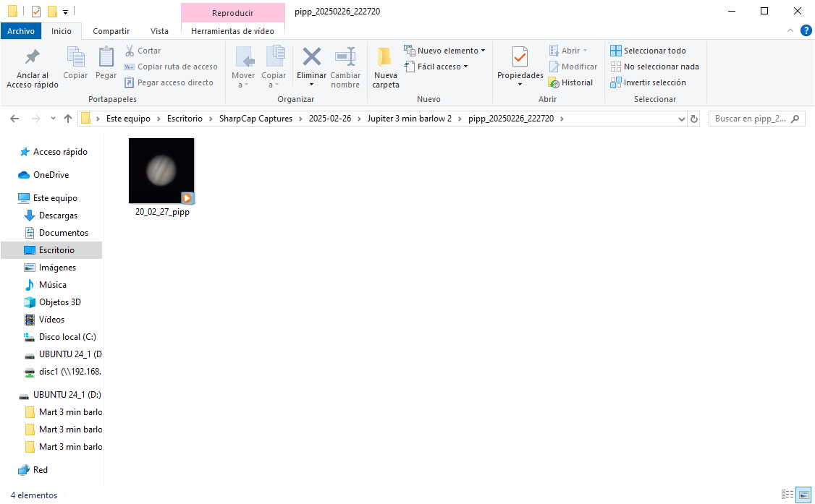
Task: Click Cortar scissors button
Action: click(x=143, y=51)
